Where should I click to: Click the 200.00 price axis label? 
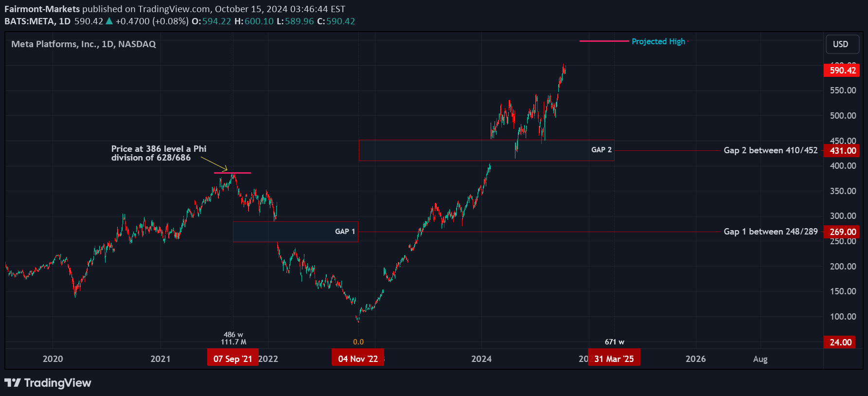coord(843,267)
